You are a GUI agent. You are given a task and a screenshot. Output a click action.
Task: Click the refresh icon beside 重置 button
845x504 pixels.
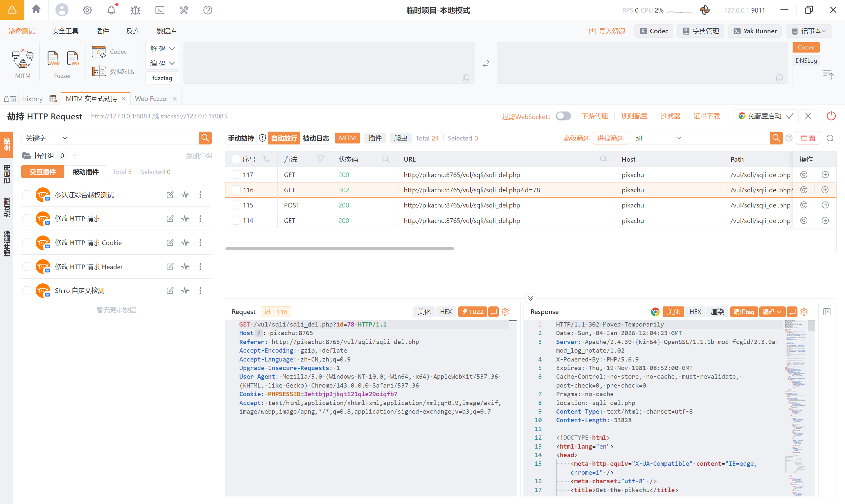[830, 138]
